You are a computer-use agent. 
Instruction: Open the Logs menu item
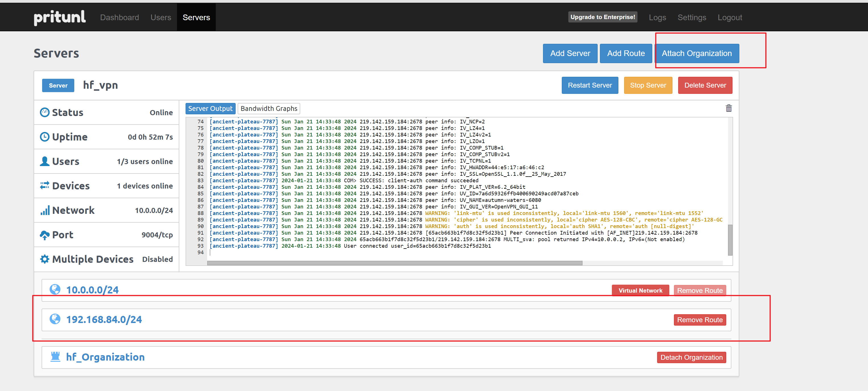click(657, 18)
